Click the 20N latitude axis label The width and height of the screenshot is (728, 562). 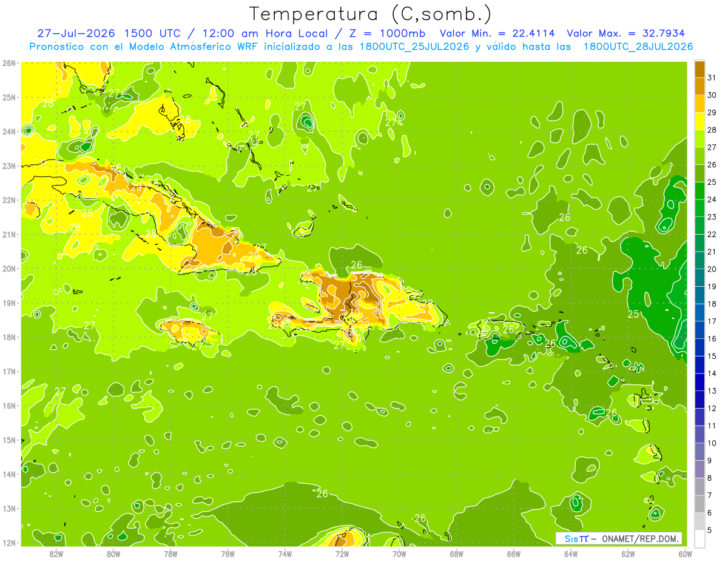(9, 269)
